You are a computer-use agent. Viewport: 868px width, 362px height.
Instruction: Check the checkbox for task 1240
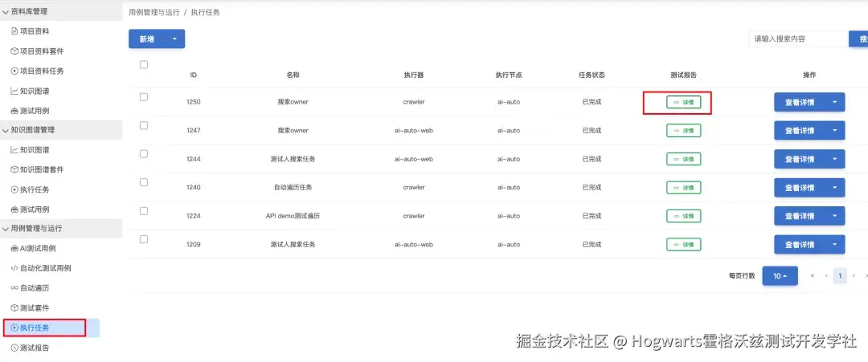click(x=144, y=182)
